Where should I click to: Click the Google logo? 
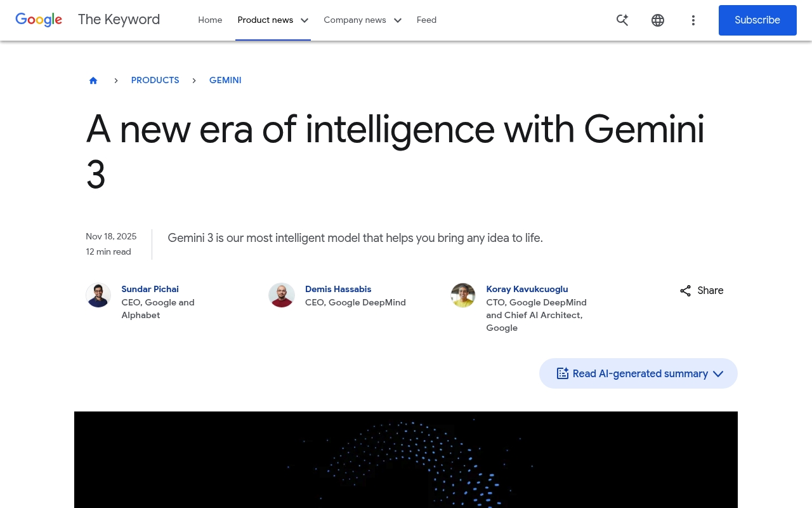39,20
